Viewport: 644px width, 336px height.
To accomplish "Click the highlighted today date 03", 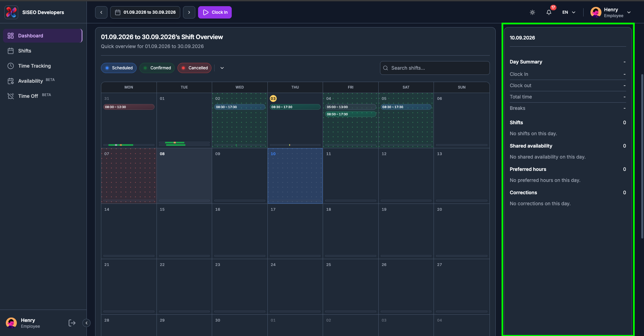I will tap(273, 99).
